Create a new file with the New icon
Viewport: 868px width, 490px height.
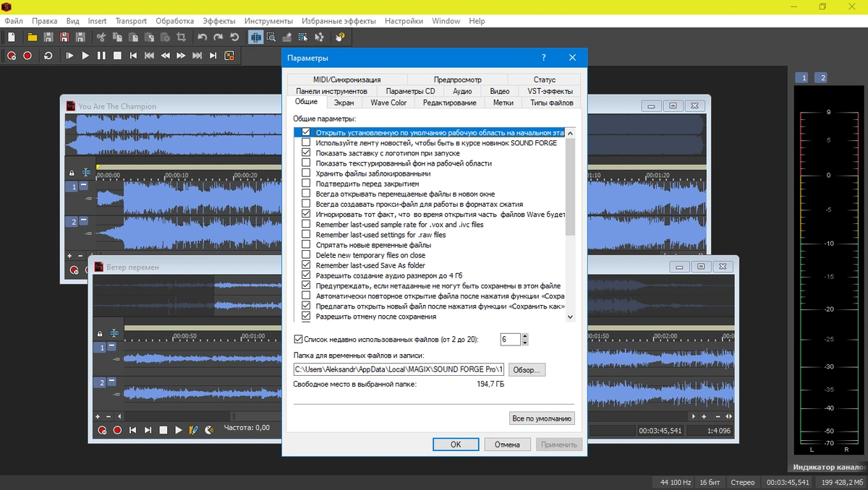[11, 37]
